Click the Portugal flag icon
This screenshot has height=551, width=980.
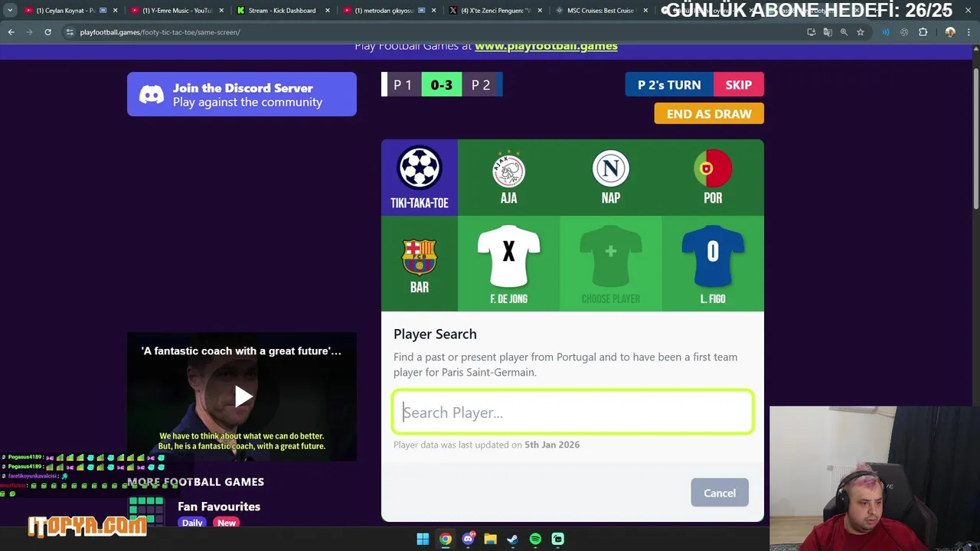pos(713,169)
